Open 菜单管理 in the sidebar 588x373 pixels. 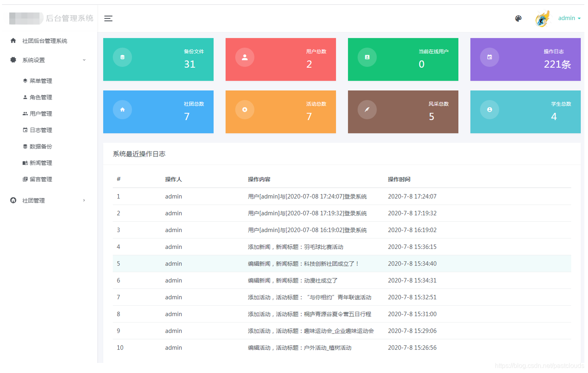[41, 81]
